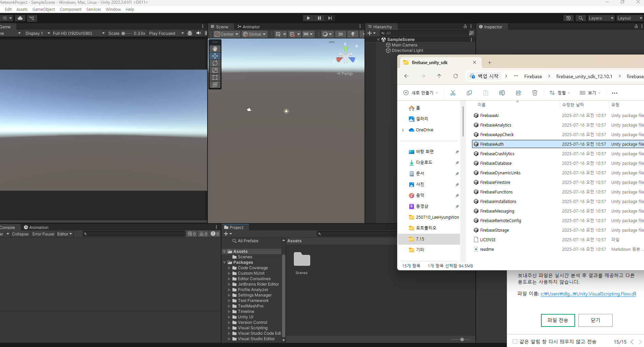Click the Game view stats bug icon
The width and height of the screenshot is (644, 347).
[190, 33]
